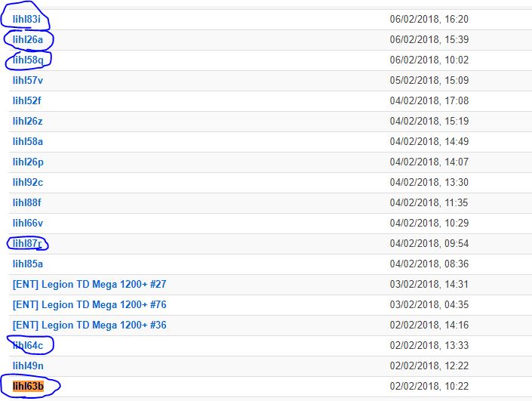Open lihl26z game details
532x401 pixels.
point(27,122)
